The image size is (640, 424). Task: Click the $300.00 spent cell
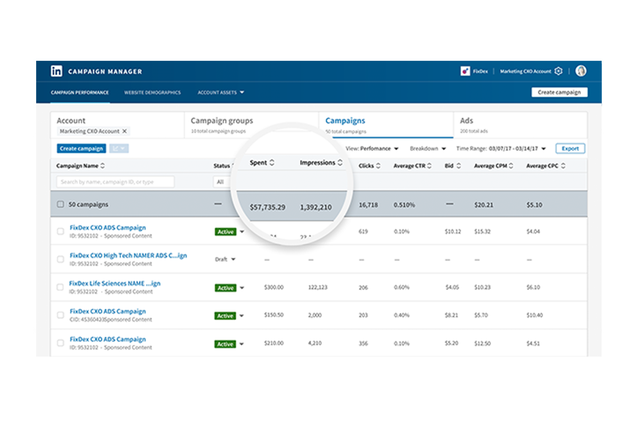point(273,287)
